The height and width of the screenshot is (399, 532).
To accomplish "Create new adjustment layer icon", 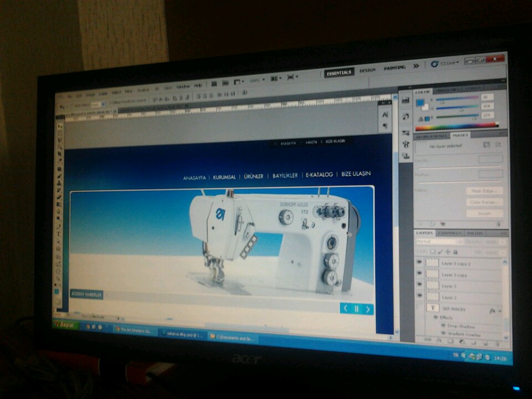I will coord(462,342).
